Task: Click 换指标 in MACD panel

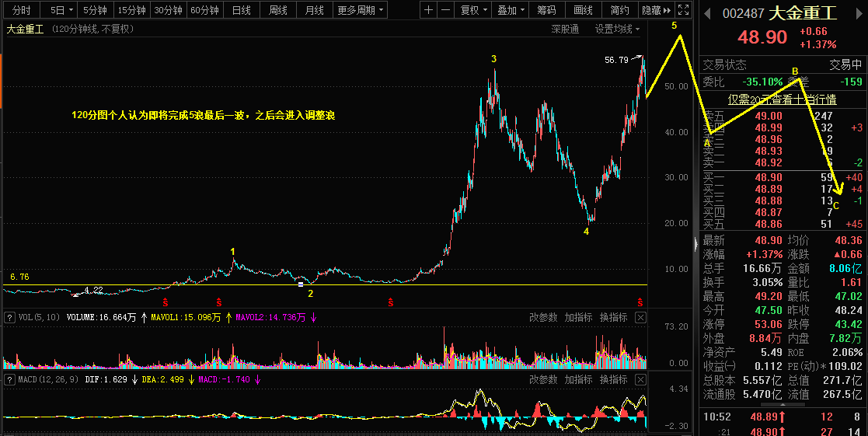Action: coord(613,380)
